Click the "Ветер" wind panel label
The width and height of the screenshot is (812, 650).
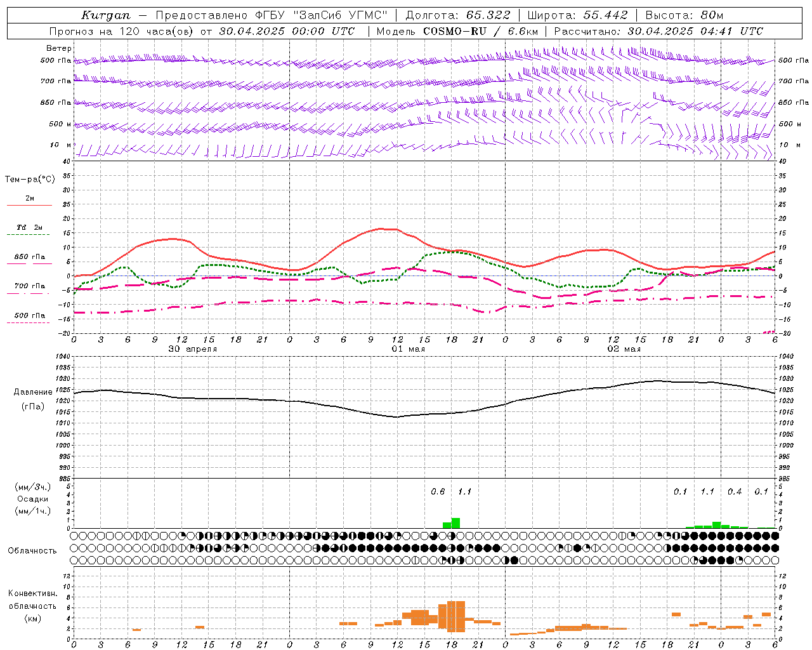pyautogui.click(x=59, y=48)
